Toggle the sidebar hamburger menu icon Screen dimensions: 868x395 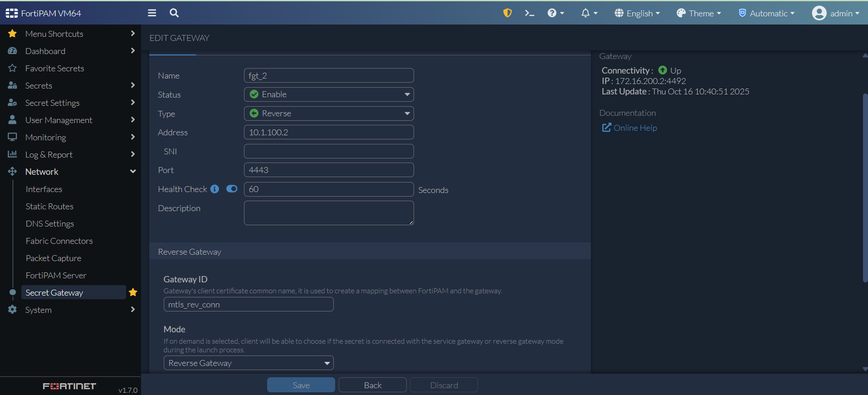pyautogui.click(x=152, y=13)
